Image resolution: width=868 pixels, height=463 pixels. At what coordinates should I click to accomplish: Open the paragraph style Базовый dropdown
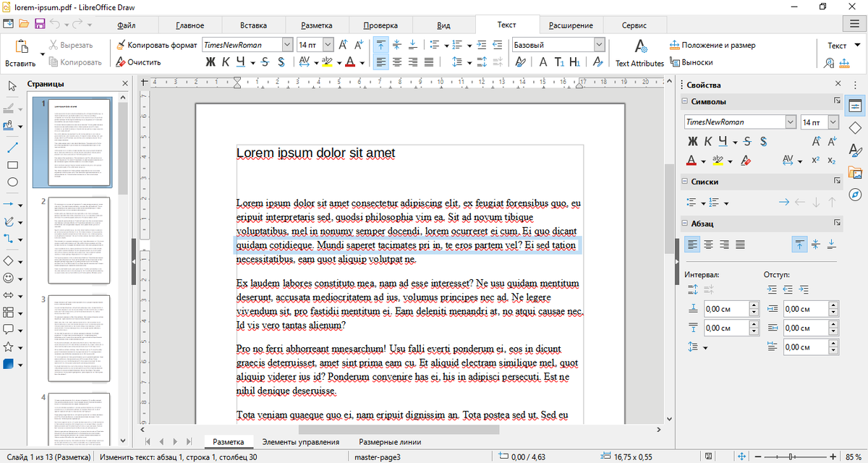(599, 45)
